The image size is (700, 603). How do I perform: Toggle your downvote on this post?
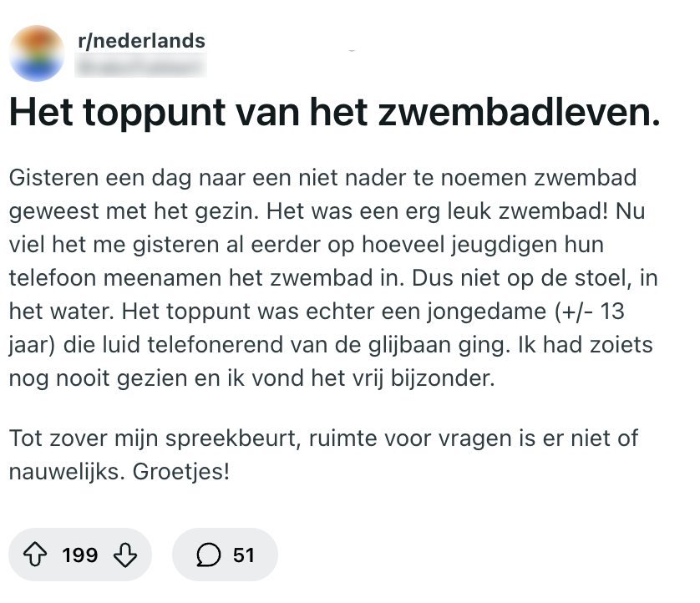(127, 554)
